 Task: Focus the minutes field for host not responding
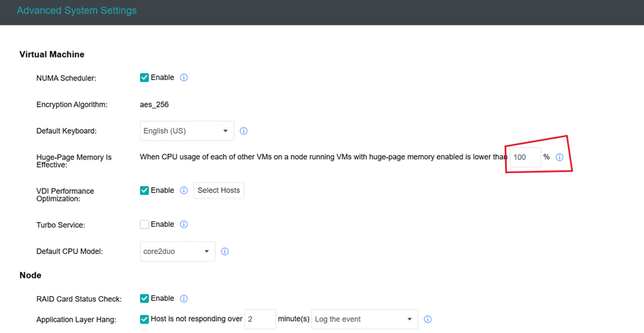pos(259,319)
